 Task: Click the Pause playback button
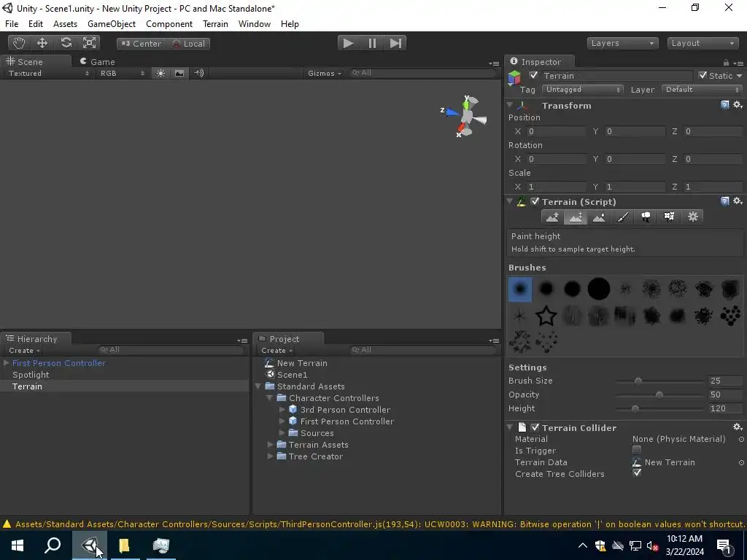[x=372, y=43]
